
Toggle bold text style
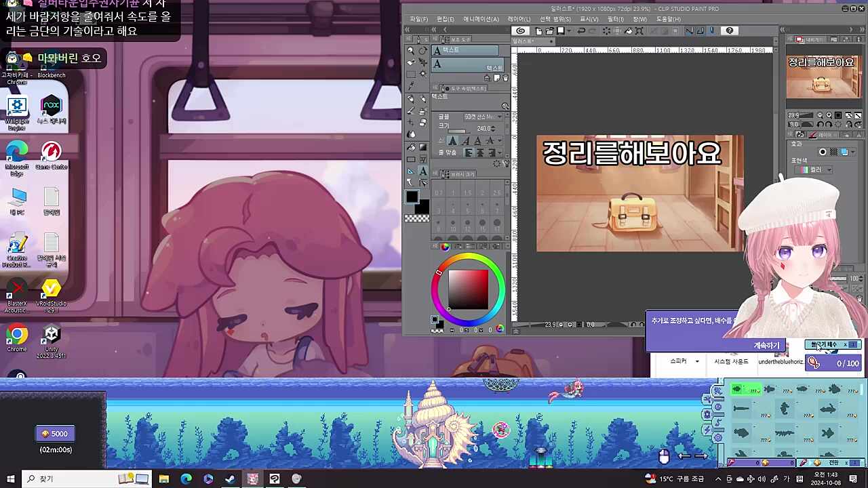coord(453,141)
